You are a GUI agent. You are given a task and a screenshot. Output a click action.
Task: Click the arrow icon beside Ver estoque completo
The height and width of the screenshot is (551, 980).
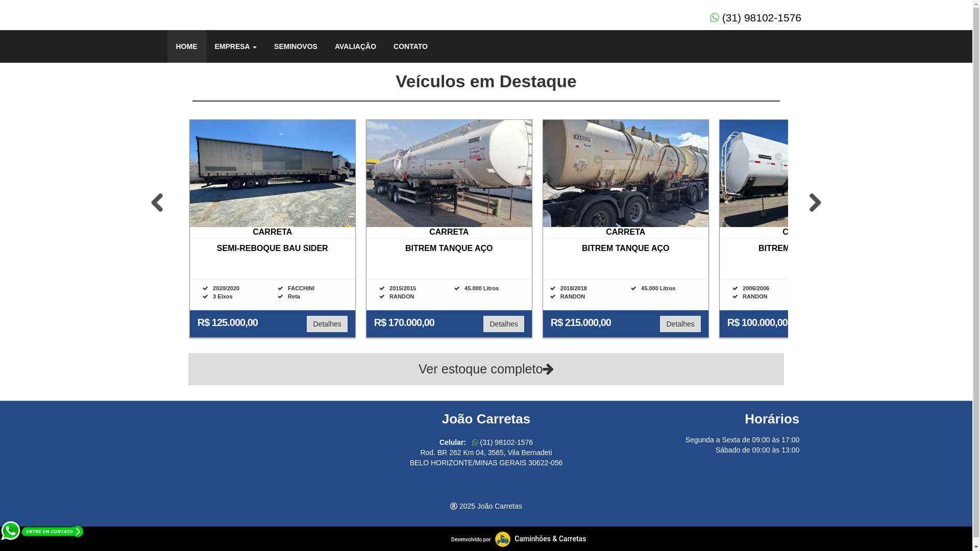click(548, 369)
